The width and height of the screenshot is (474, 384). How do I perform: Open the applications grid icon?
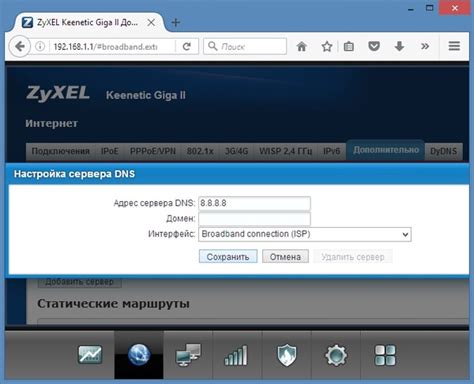point(385,355)
